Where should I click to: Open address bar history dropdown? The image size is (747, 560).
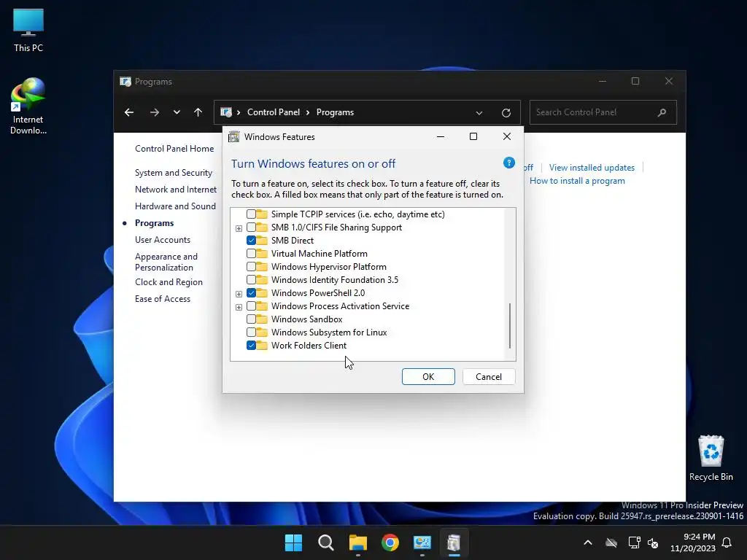click(479, 113)
